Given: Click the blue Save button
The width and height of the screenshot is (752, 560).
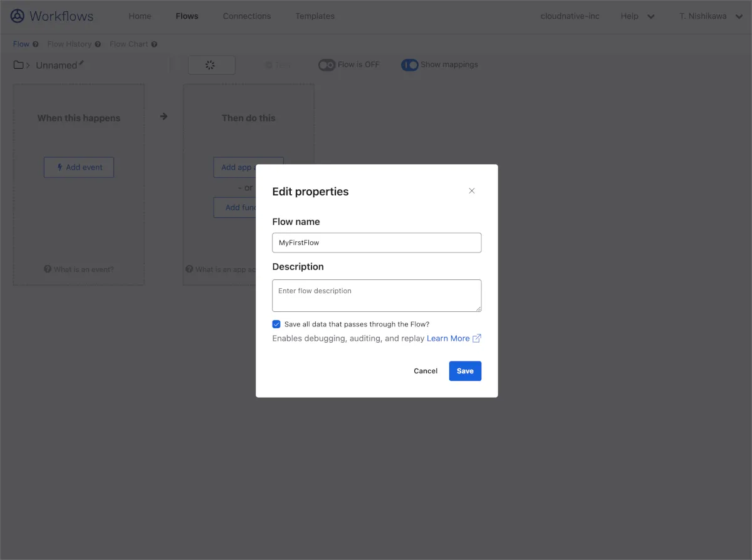Looking at the screenshot, I should [465, 371].
